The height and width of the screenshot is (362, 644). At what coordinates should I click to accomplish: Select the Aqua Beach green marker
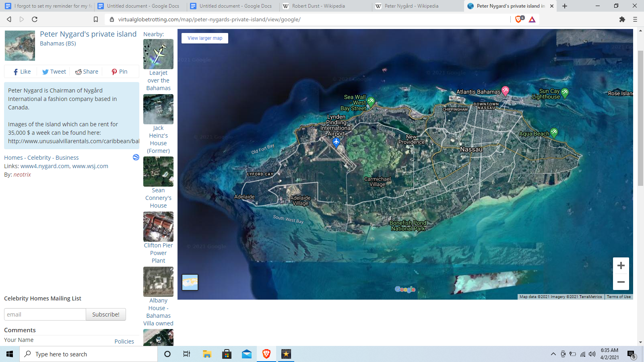click(x=554, y=133)
